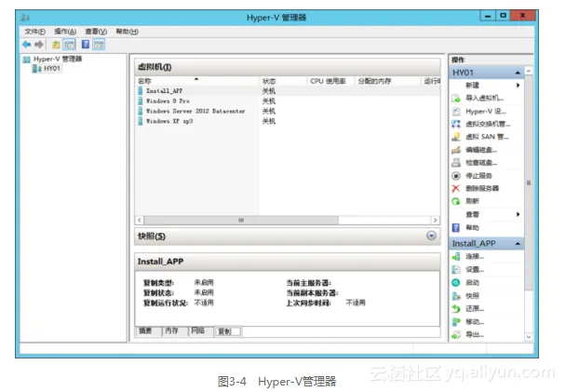Click the 停止服务 action
565x392 pixels.
[x=472, y=176]
